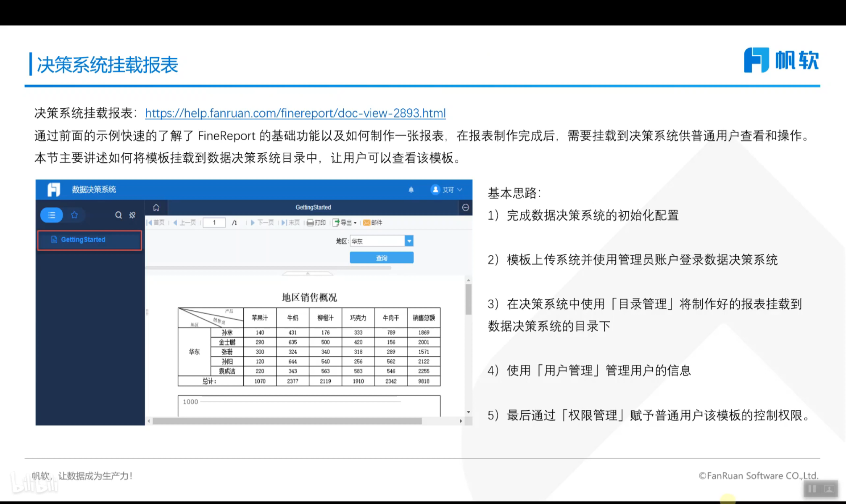Click the page number input field

(x=214, y=223)
